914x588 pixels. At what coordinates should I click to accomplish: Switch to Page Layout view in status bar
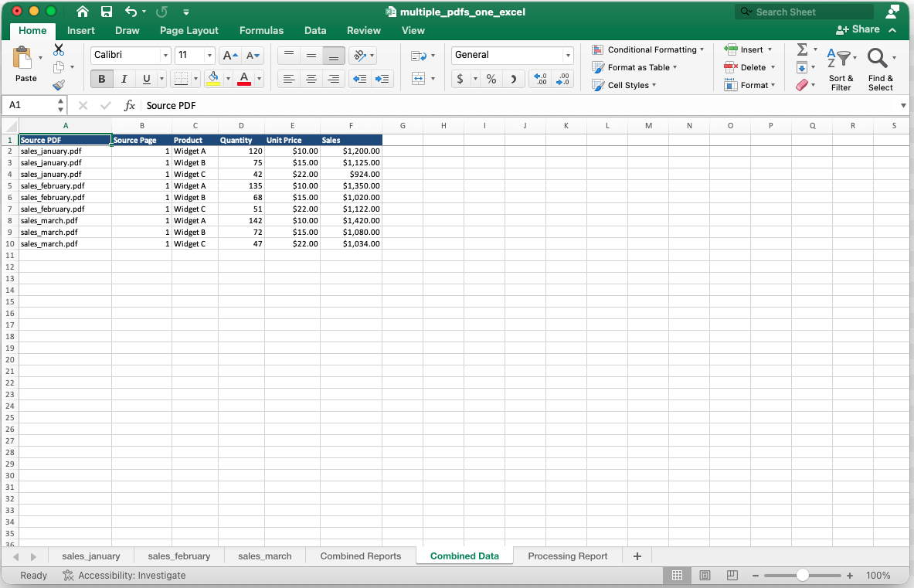click(705, 575)
